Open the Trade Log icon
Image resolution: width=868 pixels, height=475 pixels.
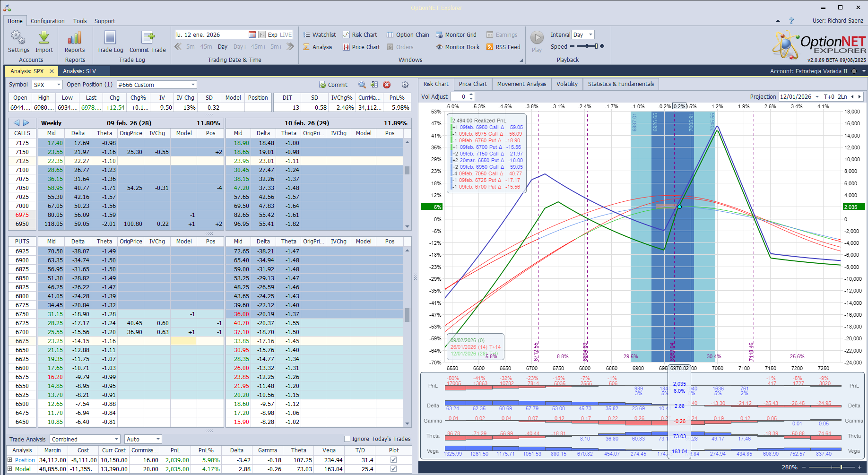tap(110, 38)
